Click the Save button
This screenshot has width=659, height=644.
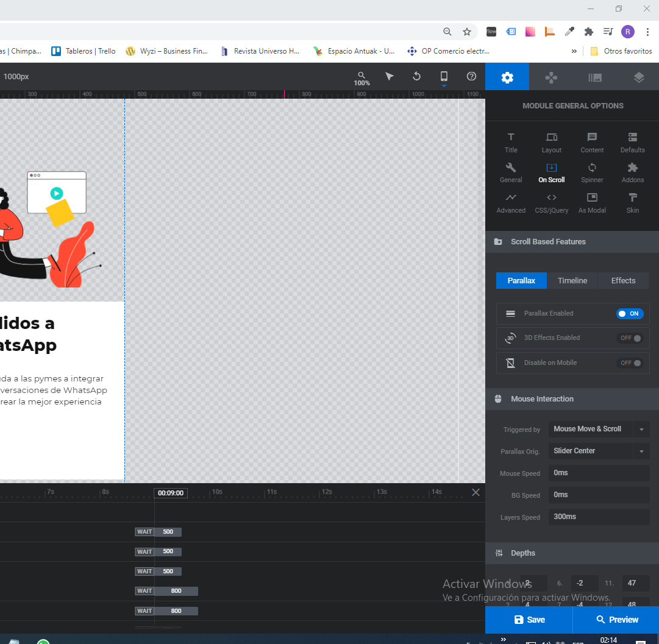[529, 620]
